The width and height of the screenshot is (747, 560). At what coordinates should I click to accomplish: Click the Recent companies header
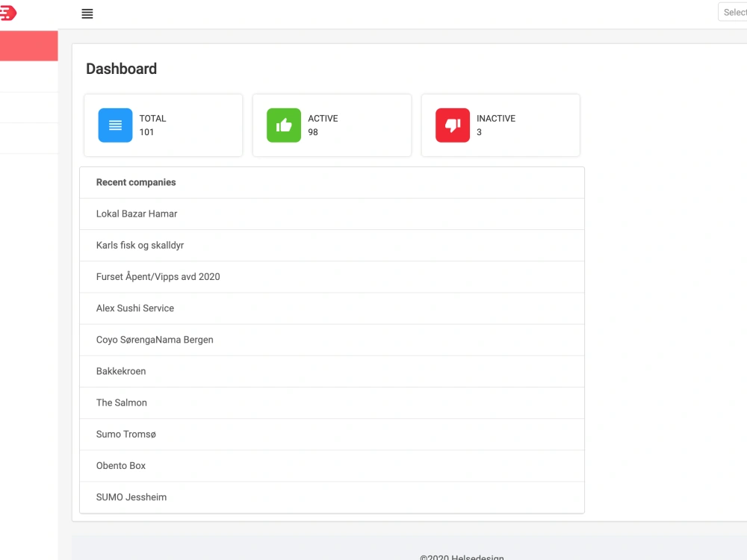point(332,182)
